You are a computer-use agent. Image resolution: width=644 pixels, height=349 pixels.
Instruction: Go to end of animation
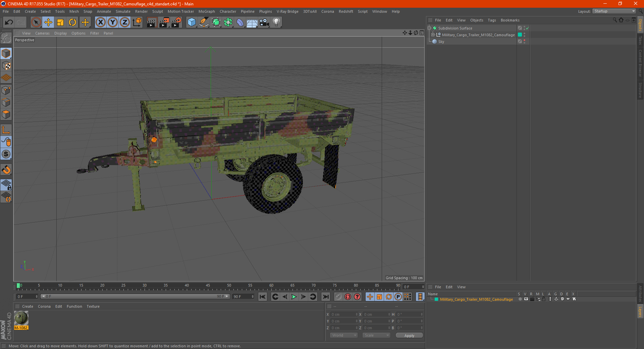pyautogui.click(x=325, y=297)
